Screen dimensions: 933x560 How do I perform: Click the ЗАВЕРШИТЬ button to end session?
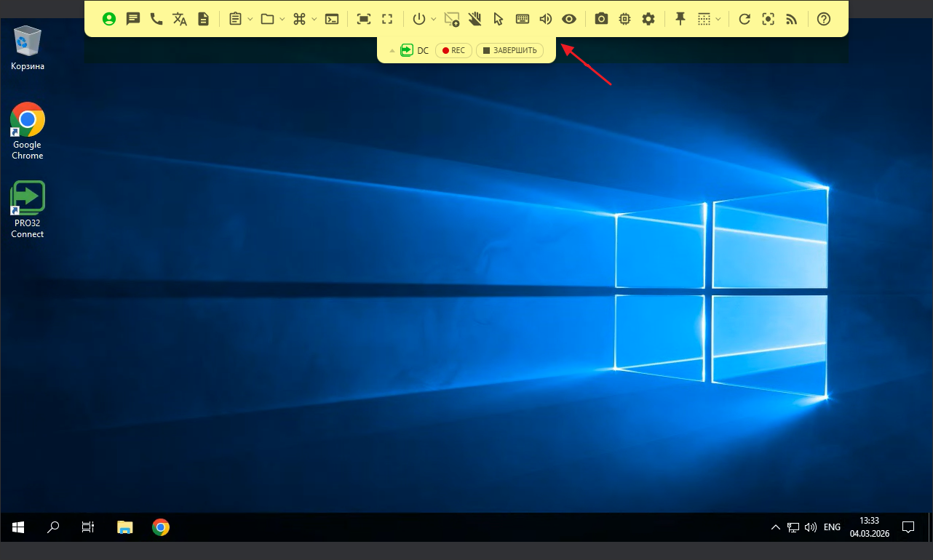point(509,51)
